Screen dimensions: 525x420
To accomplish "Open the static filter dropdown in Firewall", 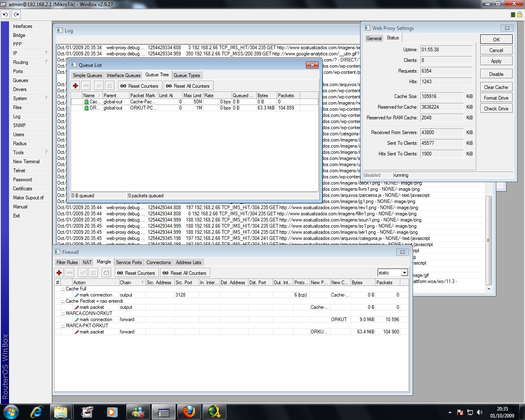I will click(404, 273).
